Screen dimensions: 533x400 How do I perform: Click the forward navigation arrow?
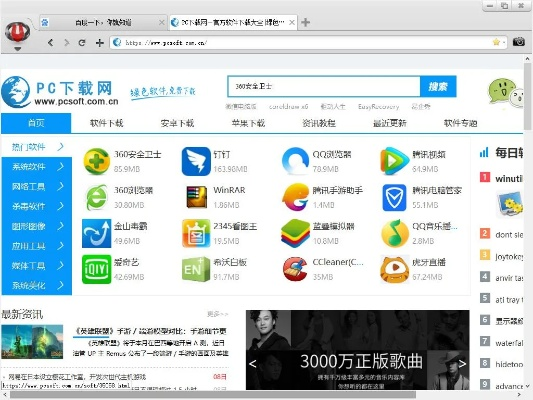click(67, 42)
